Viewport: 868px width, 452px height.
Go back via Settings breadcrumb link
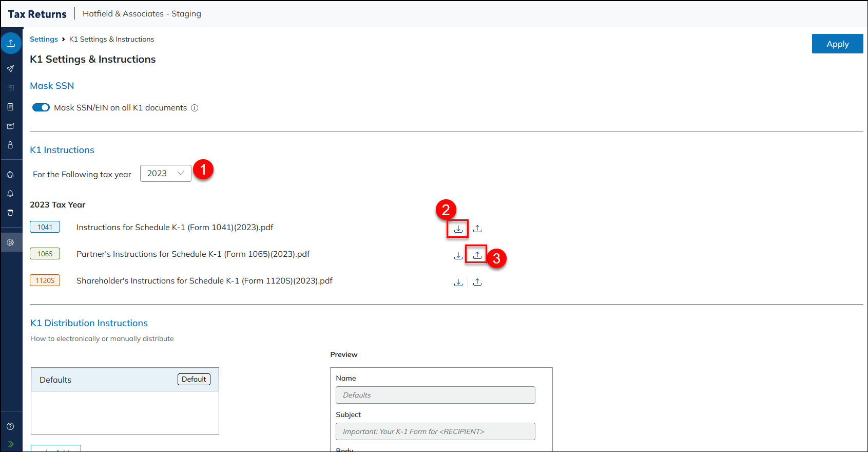tap(44, 39)
